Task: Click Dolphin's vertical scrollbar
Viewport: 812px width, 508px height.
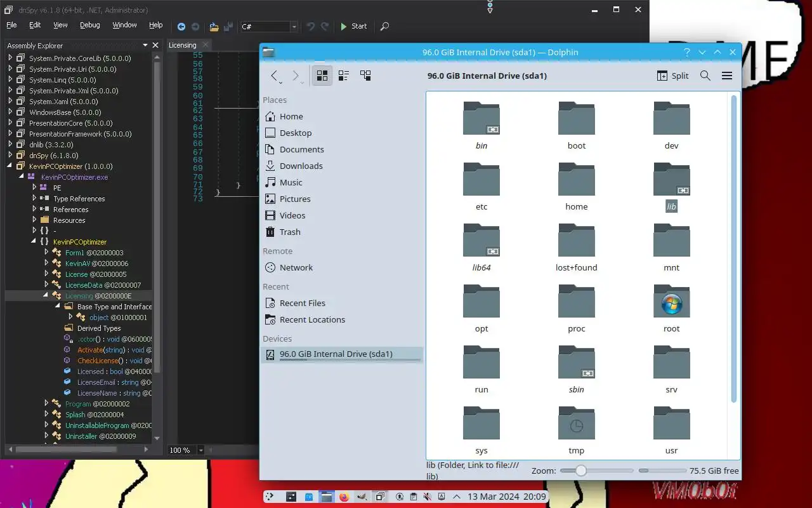Action: 735,248
